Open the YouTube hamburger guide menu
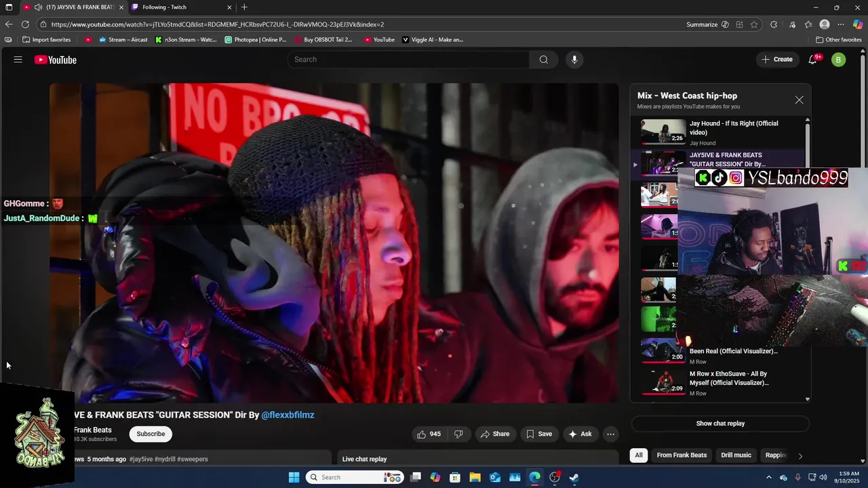Image resolution: width=868 pixels, height=488 pixels. [x=18, y=60]
